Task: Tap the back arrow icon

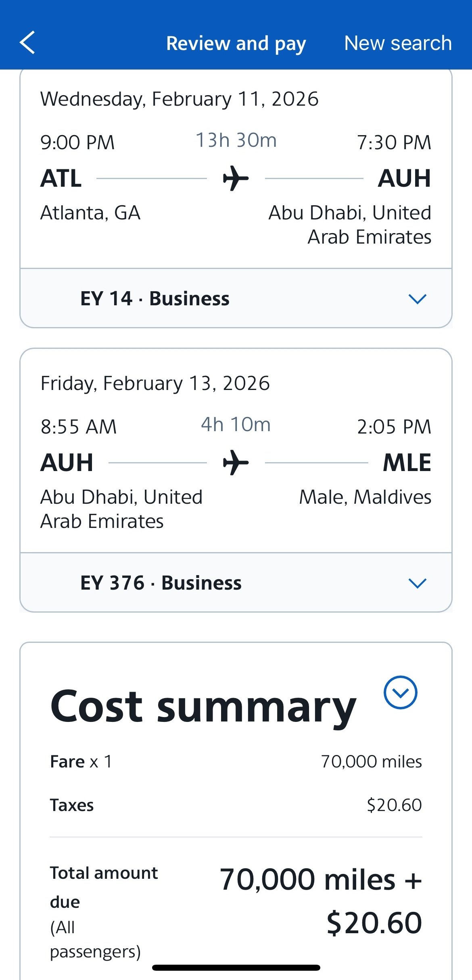Action: point(27,42)
